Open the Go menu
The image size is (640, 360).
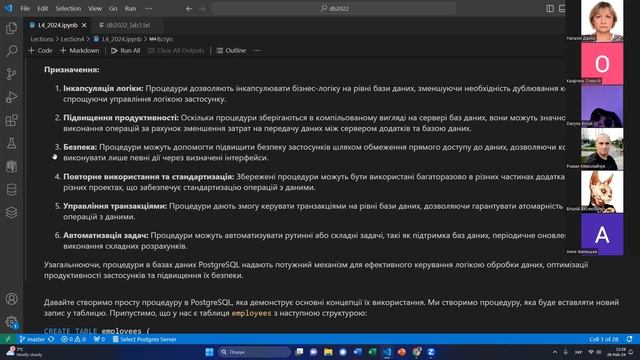click(x=113, y=9)
